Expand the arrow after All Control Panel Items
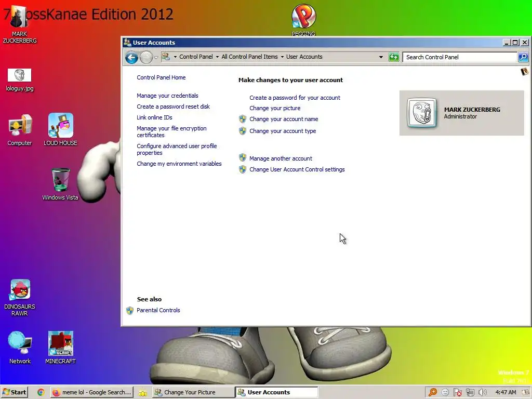This screenshot has height=399, width=532. click(x=282, y=57)
